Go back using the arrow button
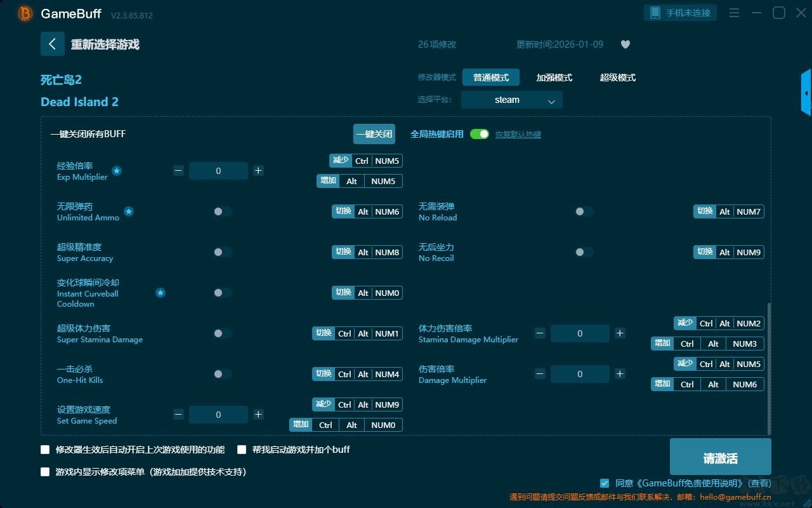Screen dimensions: 812x508 [x=53, y=44]
